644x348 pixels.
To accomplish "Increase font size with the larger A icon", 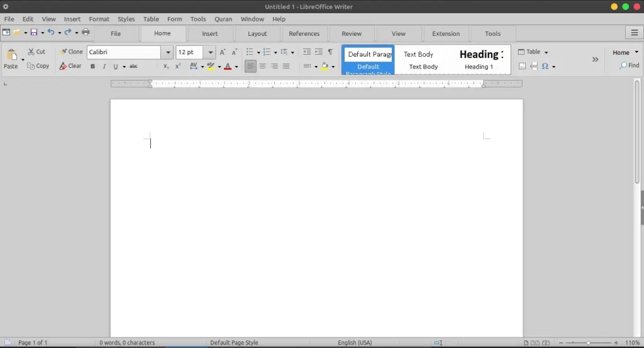I will click(222, 52).
